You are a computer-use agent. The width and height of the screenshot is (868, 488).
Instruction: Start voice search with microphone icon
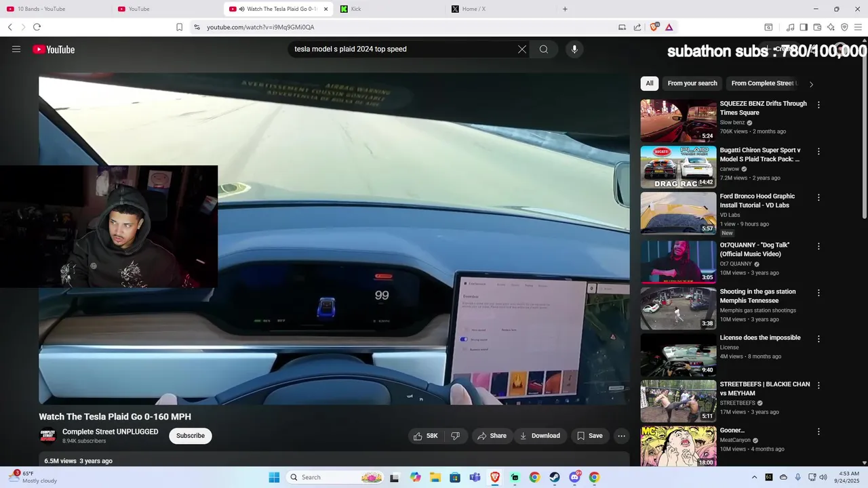574,49
